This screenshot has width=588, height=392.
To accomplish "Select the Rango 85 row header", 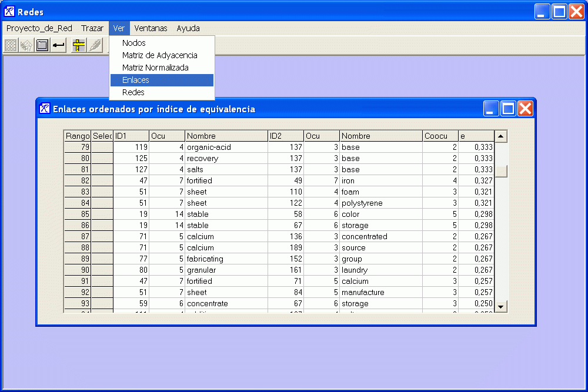I will point(78,215).
